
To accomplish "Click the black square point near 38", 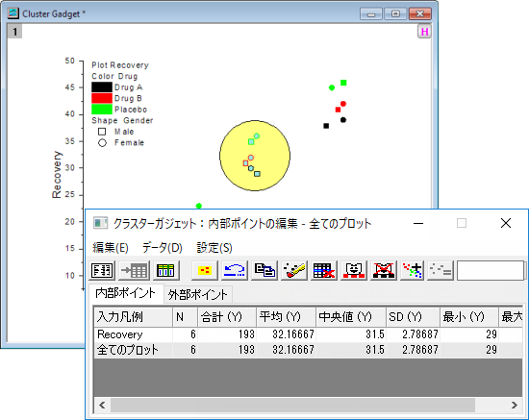I will 326,126.
